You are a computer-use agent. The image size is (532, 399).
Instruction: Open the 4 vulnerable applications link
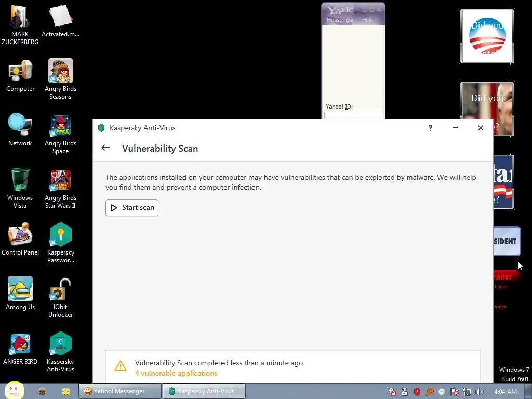[176, 373]
